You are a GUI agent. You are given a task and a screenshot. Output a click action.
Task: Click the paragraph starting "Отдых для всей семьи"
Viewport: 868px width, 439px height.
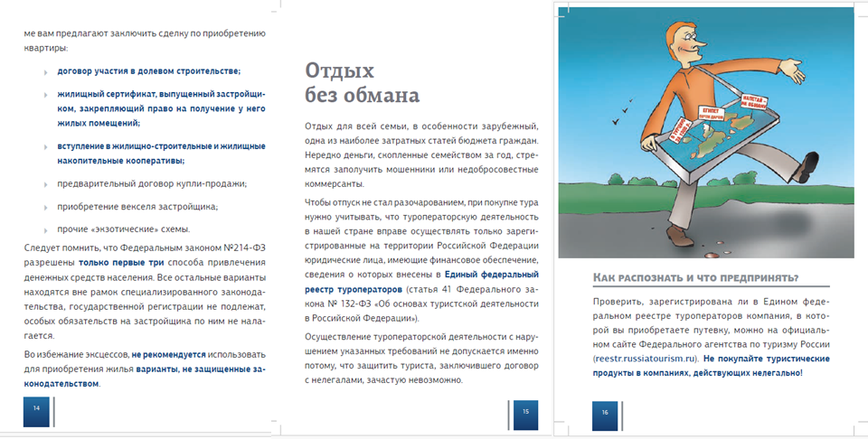[421, 155]
